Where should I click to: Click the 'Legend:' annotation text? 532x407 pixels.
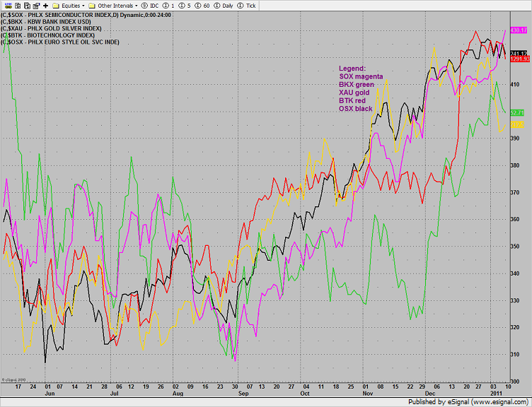coord(352,69)
